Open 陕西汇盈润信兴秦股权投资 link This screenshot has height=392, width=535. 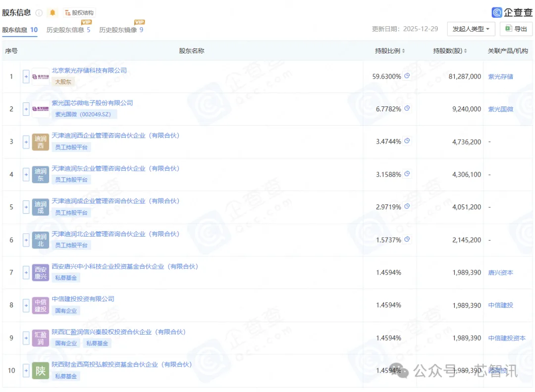coord(119,332)
